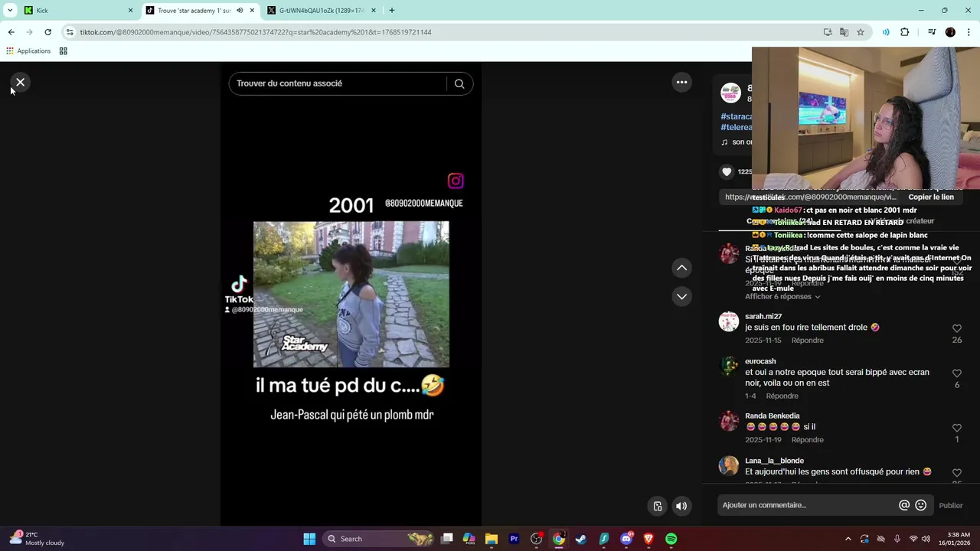Viewport: 980px width, 551px height.
Task: Open Chrome's three-dot menu
Action: pyautogui.click(x=969, y=32)
